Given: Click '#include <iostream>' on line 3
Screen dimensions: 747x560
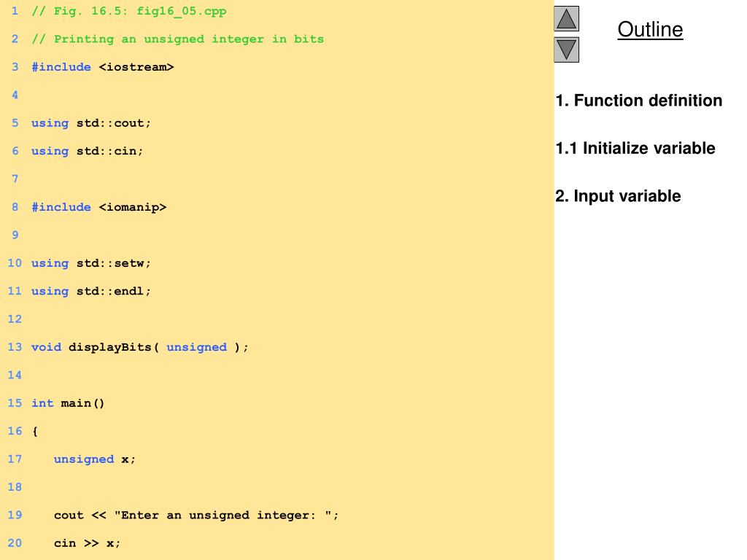Looking at the screenshot, I should pos(103,67).
